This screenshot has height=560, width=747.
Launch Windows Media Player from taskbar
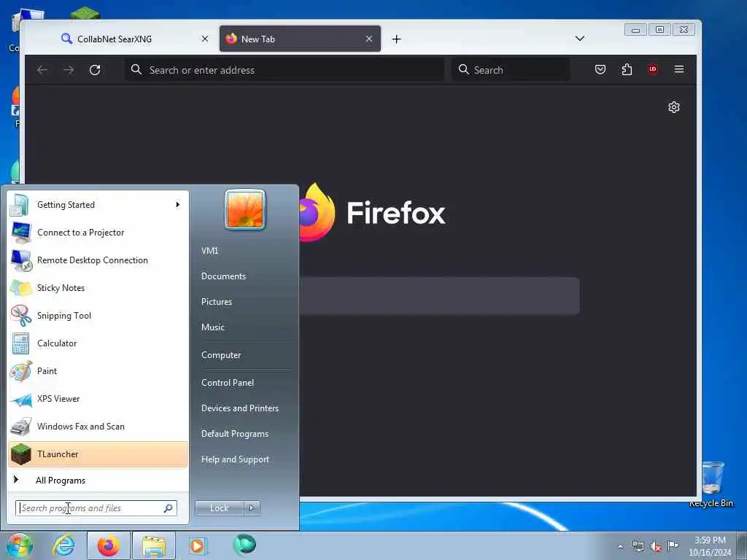(197, 545)
